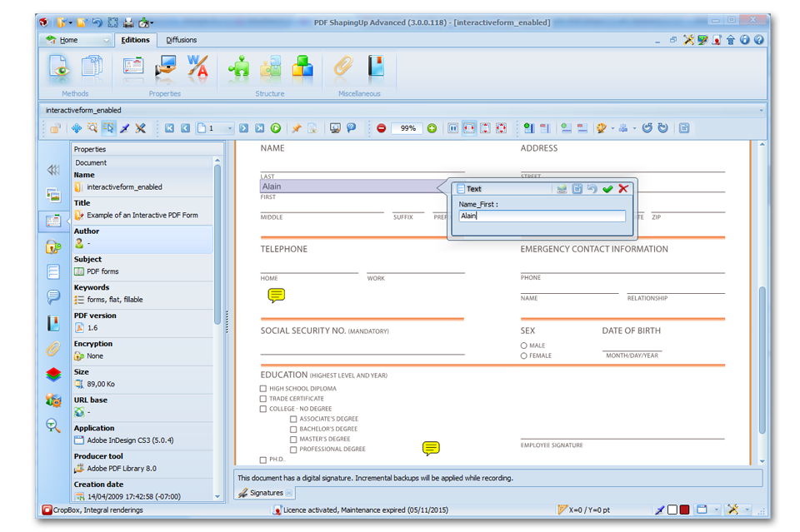
Task: Open the Security panel padlock icon
Action: coord(53,246)
